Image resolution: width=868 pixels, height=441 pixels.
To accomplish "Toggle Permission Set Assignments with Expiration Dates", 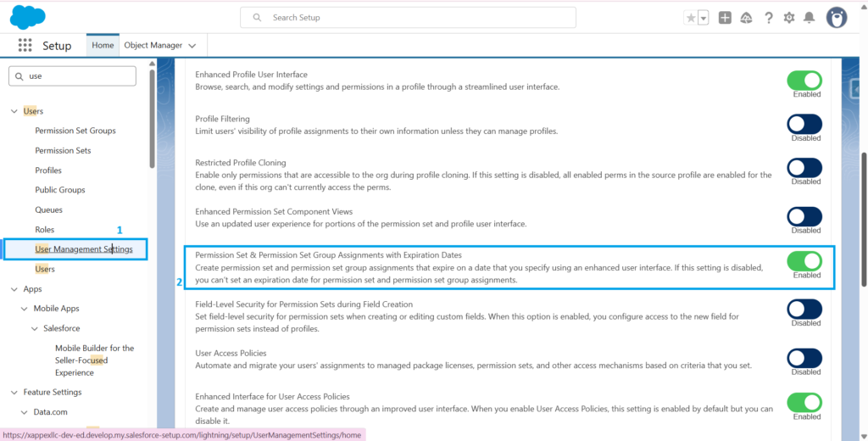I will coord(804,260).
